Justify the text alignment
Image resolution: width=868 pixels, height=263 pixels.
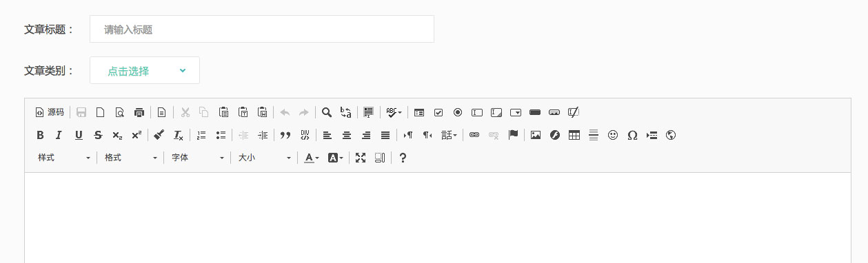385,135
